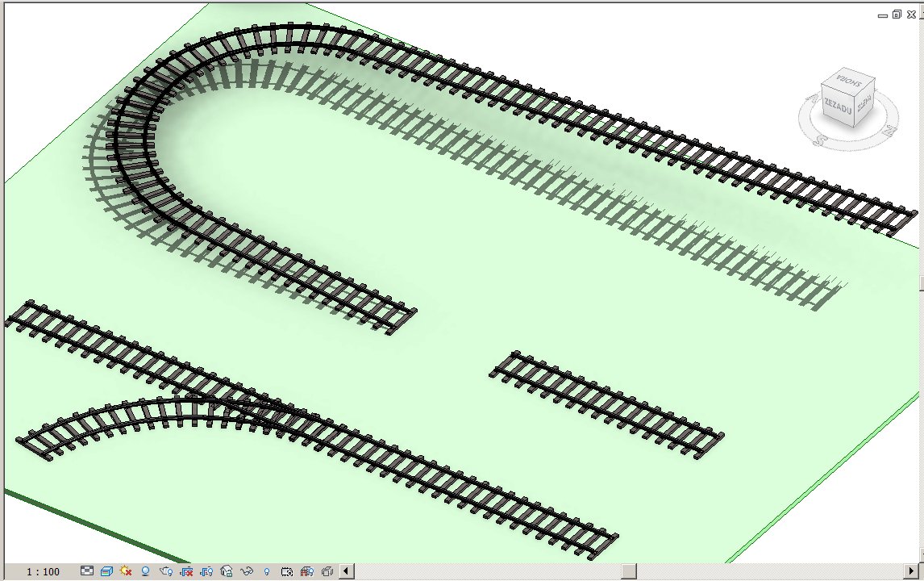924x581 pixels.
Task: Minimize the 3D view window
Action: pos(883,15)
